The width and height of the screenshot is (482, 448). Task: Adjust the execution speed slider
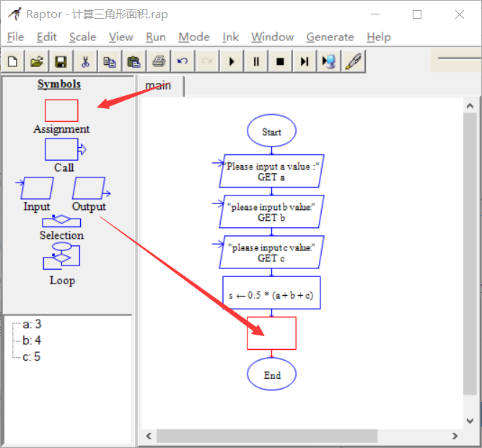(459, 58)
